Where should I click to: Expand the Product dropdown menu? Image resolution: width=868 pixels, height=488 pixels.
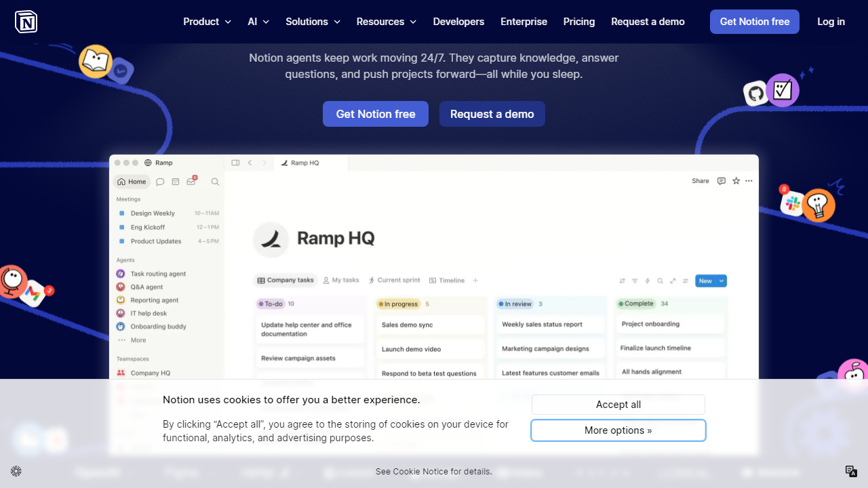click(208, 22)
